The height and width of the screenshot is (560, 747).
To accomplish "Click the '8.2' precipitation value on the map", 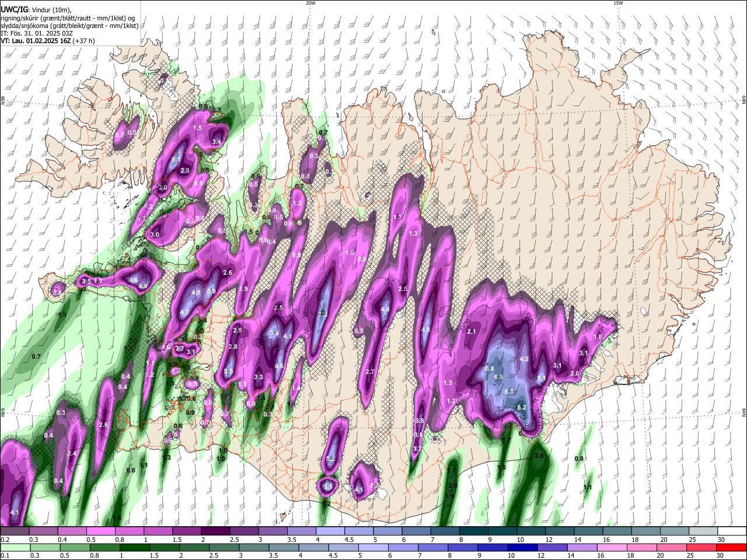I will pyautogui.click(x=522, y=407).
